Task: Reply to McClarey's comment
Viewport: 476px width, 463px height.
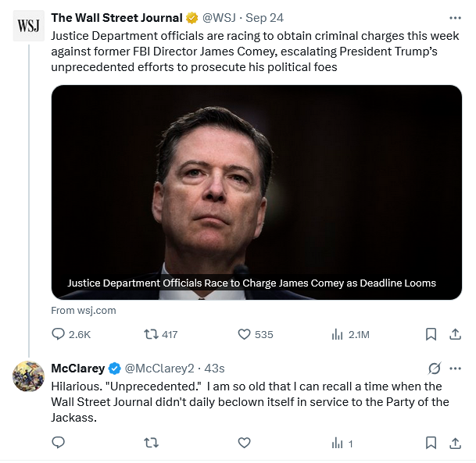Action: pos(59,443)
